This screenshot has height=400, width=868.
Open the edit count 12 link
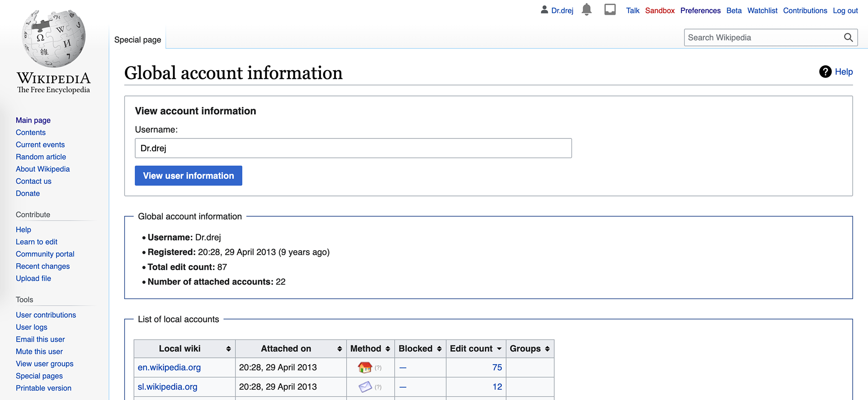tap(497, 387)
